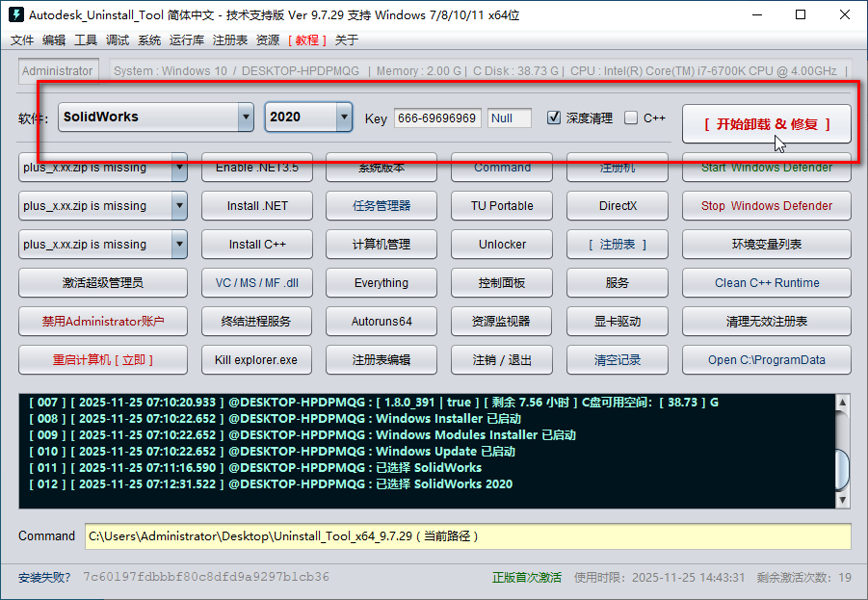The image size is (868, 600).
Task: Click 注册机 button
Action: pyautogui.click(x=618, y=168)
